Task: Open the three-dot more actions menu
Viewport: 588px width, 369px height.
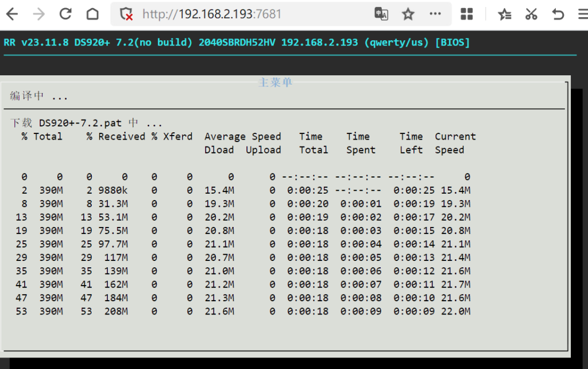Action: coord(435,14)
